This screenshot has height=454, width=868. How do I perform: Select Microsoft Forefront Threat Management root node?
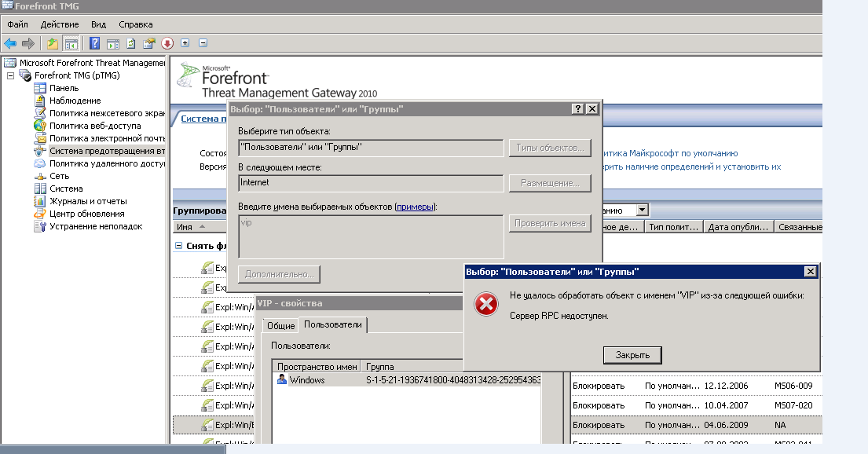click(92, 63)
